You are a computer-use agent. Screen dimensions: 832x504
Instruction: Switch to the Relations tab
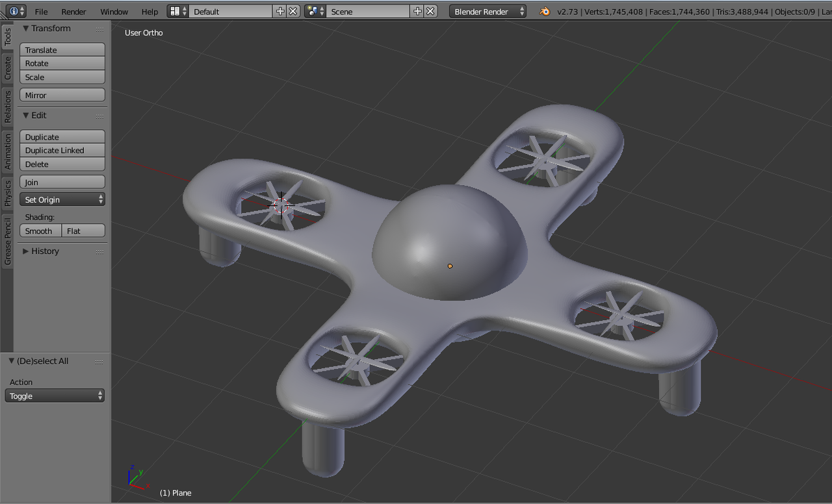point(8,107)
